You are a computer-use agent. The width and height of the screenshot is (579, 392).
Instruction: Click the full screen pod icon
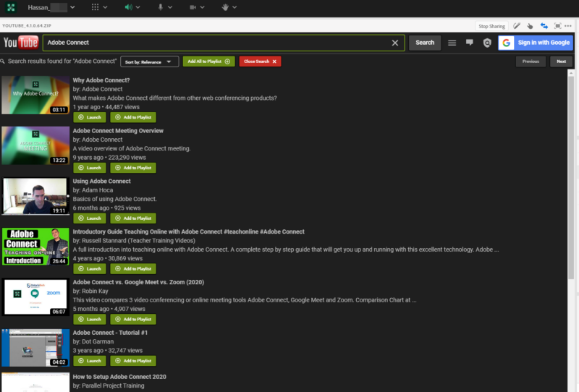557,26
